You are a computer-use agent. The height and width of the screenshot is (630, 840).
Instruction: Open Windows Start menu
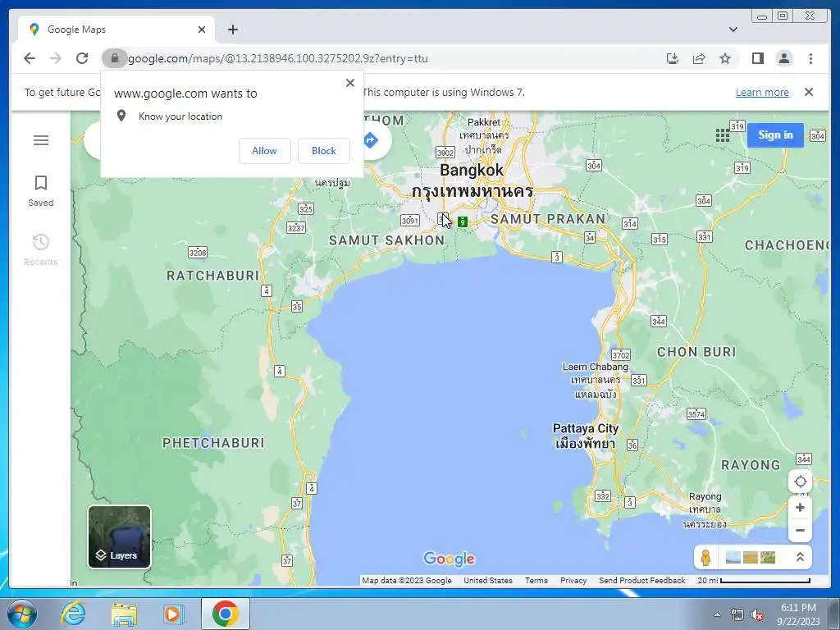pos(21,614)
